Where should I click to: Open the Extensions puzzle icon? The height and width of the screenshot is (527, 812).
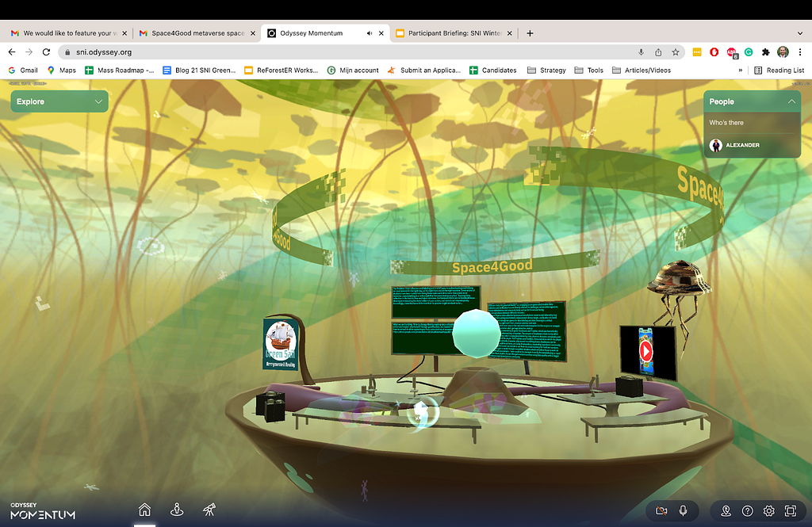tap(766, 52)
